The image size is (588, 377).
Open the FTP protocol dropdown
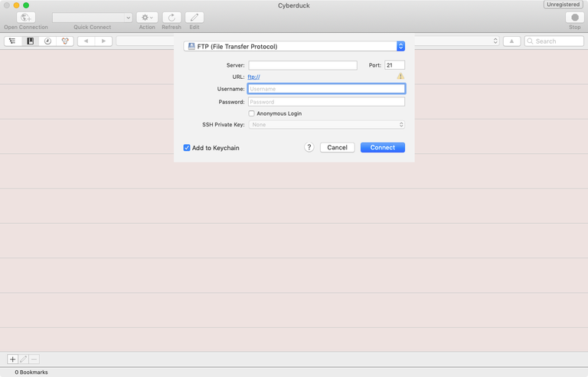click(294, 47)
